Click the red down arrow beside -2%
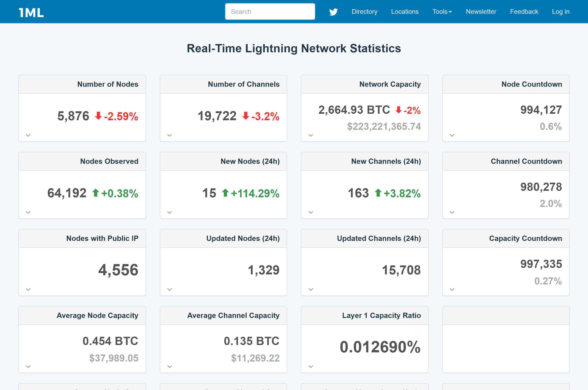Screen dimensions: 588x390 (x=399, y=110)
